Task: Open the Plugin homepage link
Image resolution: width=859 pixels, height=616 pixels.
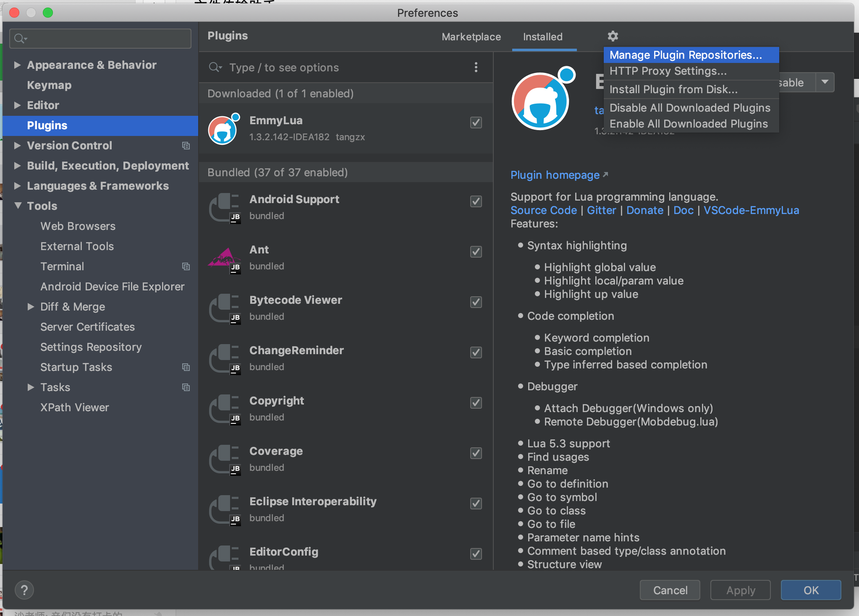Action: pyautogui.click(x=555, y=175)
